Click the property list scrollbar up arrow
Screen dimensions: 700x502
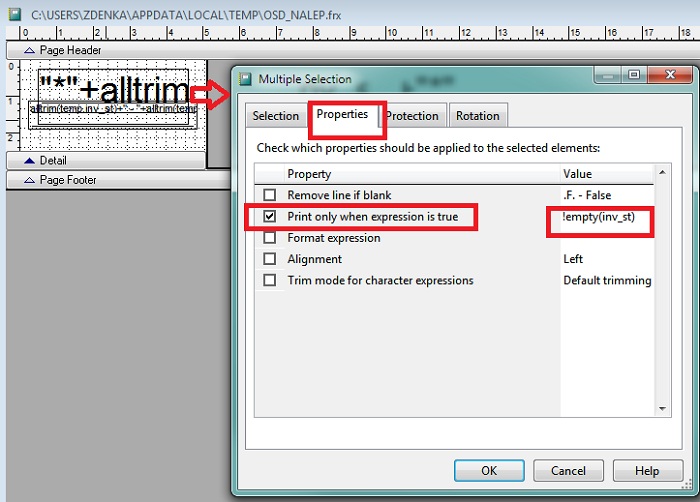coord(662,172)
